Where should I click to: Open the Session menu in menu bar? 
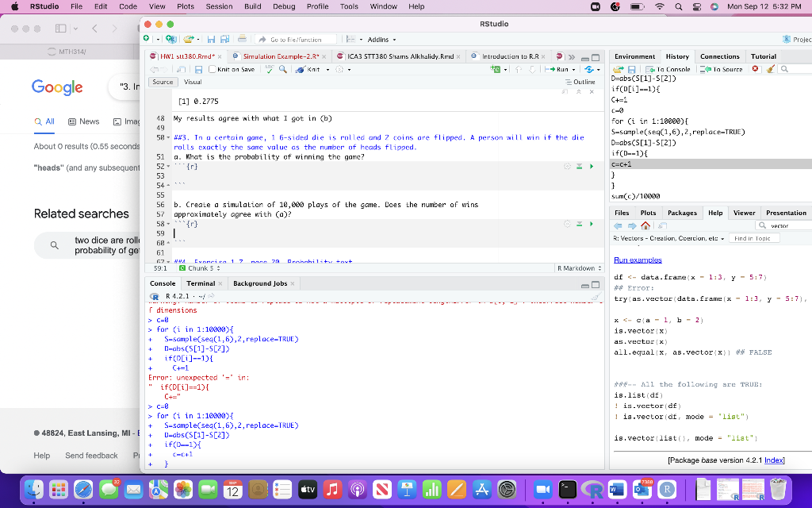(x=219, y=6)
